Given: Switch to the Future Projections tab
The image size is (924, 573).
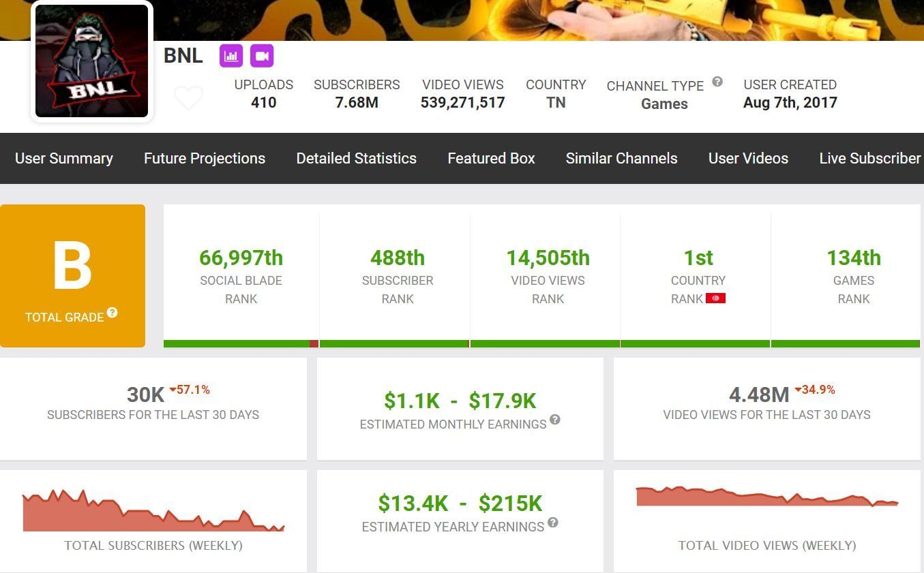Looking at the screenshot, I should (205, 158).
